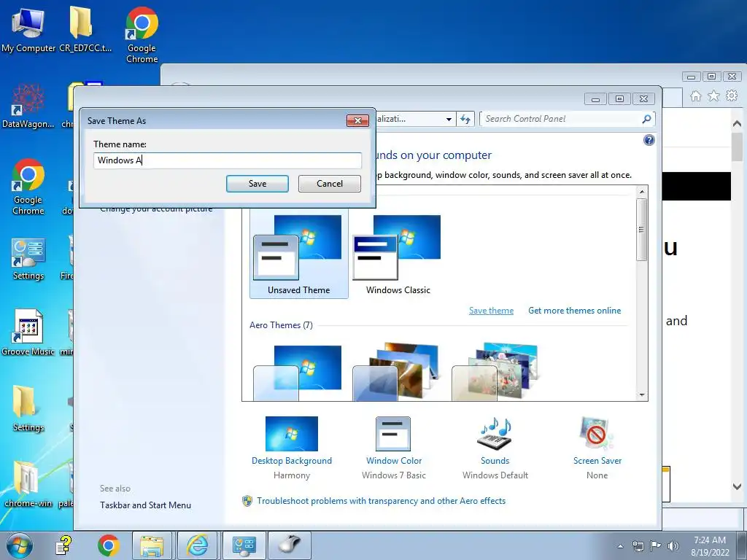Close the Save Theme As dialog

(357, 120)
